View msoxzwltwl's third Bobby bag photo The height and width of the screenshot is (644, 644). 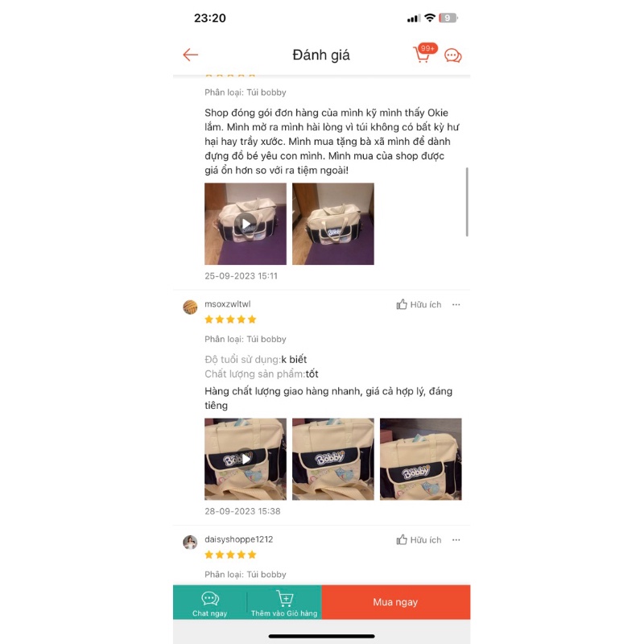coord(420,459)
